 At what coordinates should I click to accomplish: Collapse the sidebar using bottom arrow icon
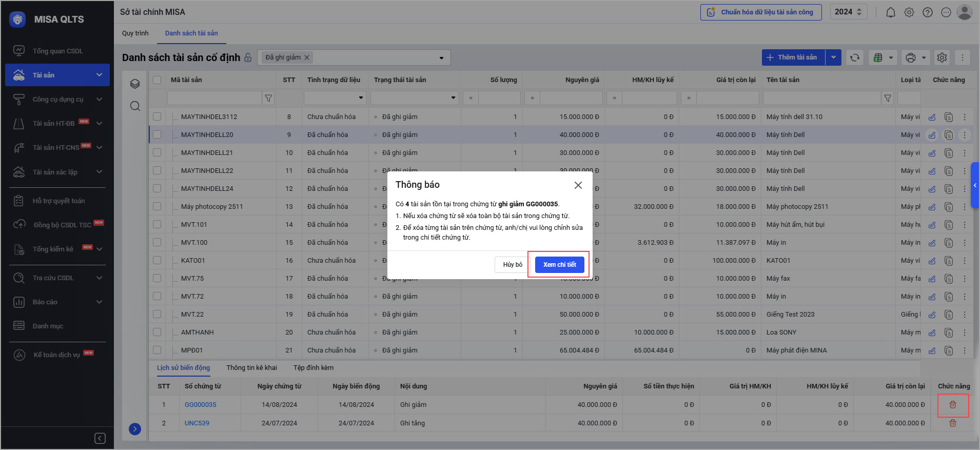tap(100, 438)
